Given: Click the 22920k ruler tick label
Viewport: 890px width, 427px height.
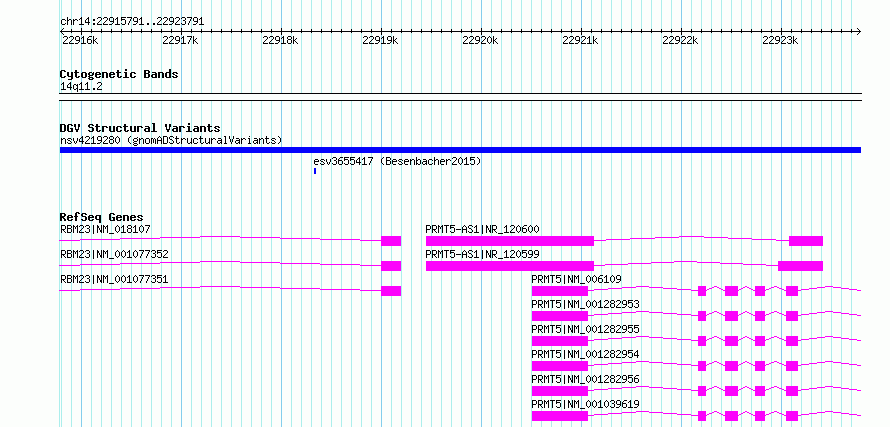Looking at the screenshot, I should pos(480,40).
